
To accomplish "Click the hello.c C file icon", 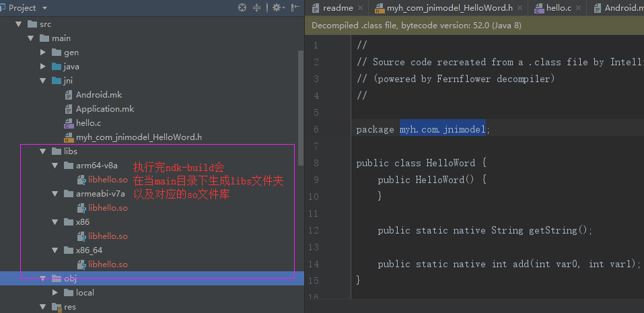I will [69, 123].
